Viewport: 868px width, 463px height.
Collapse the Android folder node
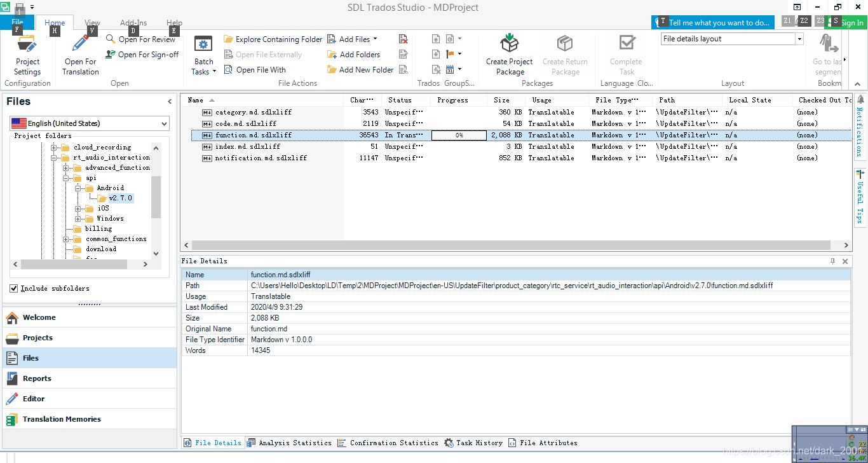78,188
